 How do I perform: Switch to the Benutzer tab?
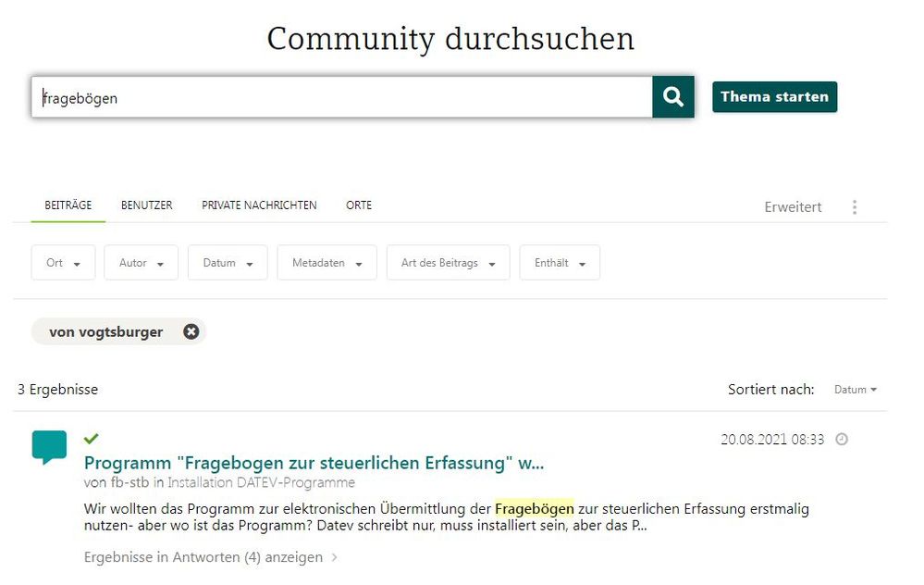[x=146, y=205]
